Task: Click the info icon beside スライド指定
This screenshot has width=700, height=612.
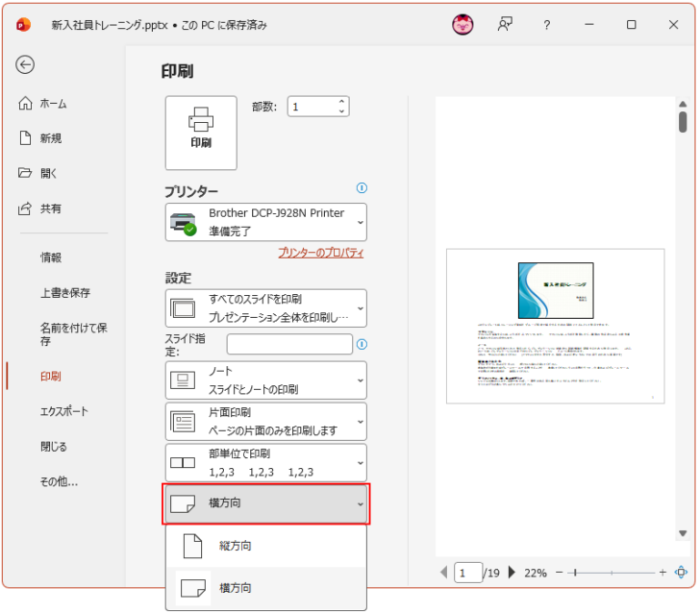Action: point(362,344)
